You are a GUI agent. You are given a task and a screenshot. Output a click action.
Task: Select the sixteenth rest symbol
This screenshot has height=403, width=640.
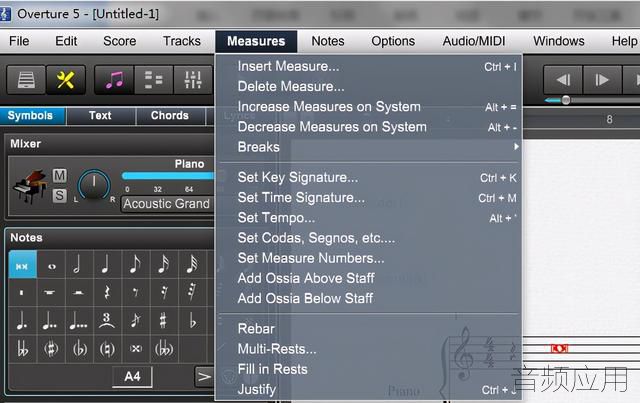[164, 292]
